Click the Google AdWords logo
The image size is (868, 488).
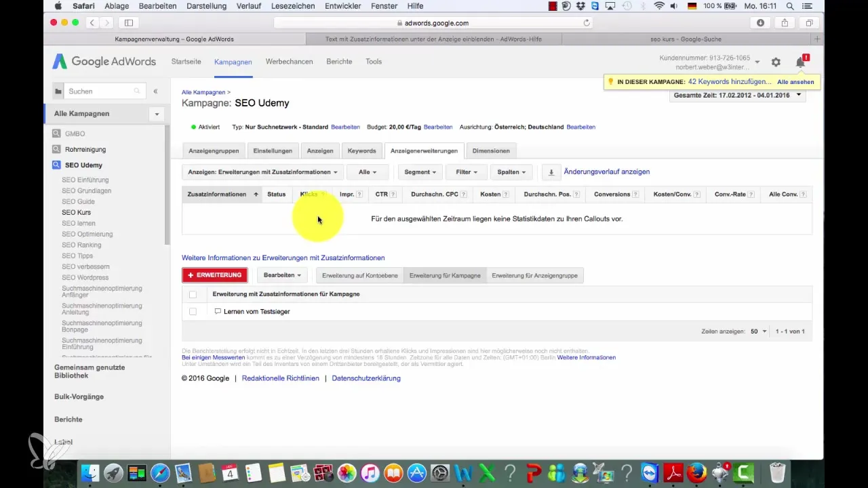pos(104,62)
